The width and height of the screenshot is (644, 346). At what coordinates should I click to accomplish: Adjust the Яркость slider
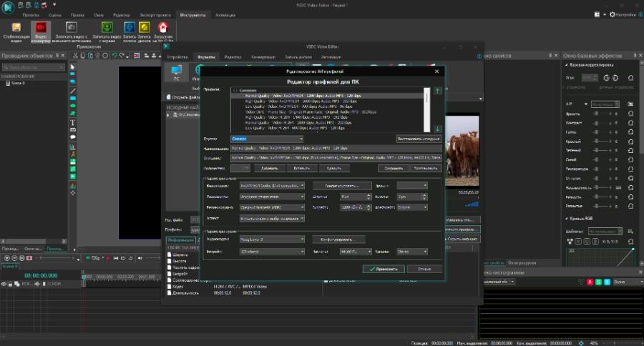pyautogui.click(x=603, y=114)
